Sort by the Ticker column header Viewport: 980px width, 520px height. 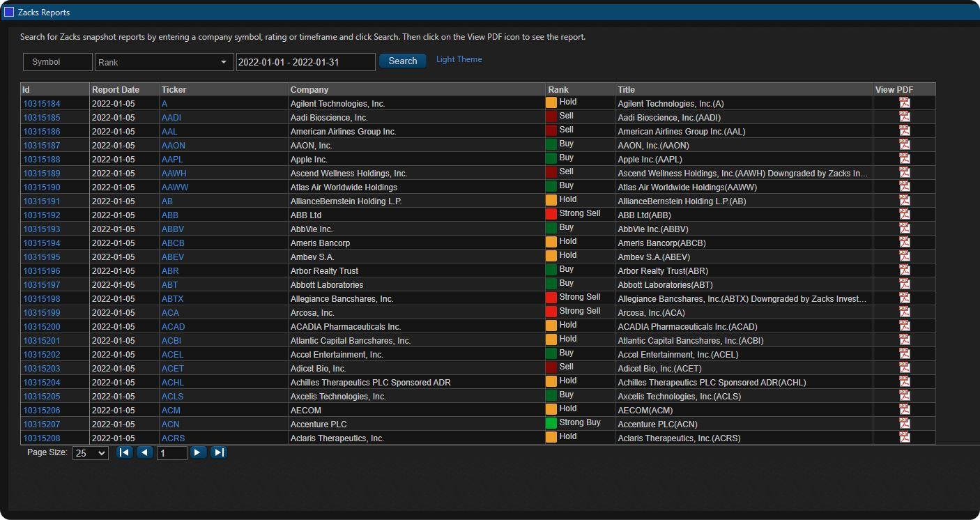pyautogui.click(x=174, y=90)
